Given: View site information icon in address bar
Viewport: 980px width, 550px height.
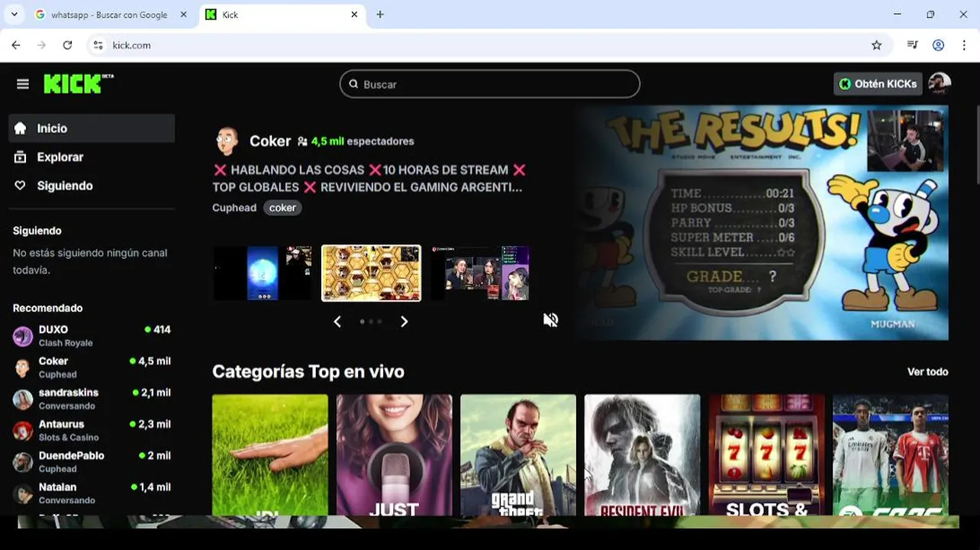Looking at the screenshot, I should click(x=98, y=45).
